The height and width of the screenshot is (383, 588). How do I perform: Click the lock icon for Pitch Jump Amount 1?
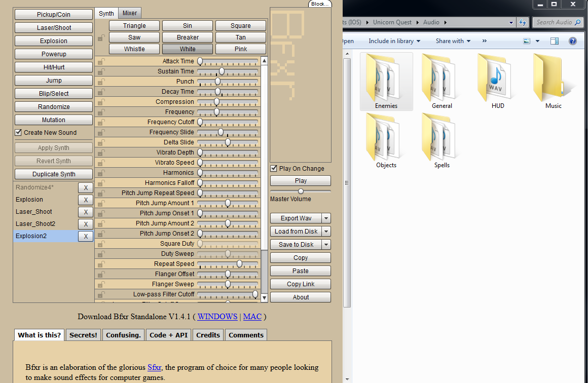click(101, 203)
